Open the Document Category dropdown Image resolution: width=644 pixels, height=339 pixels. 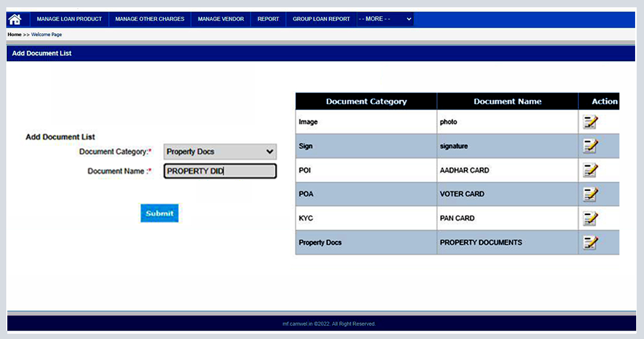click(220, 151)
